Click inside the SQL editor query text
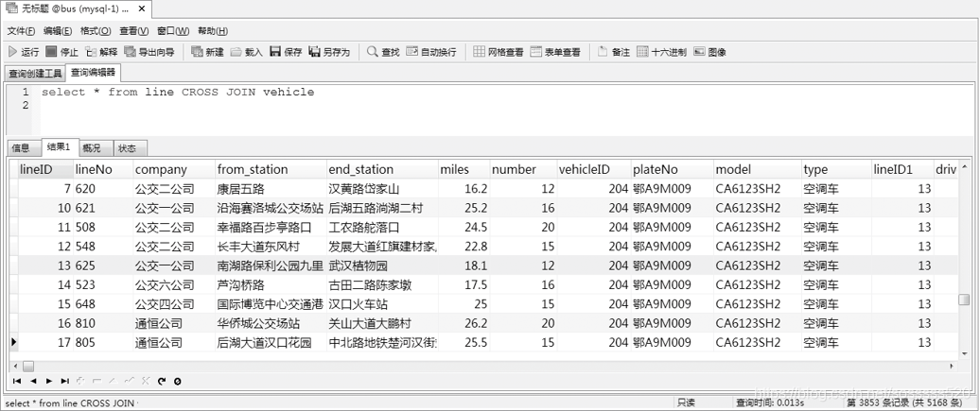Screen dimensions: 980x411 (178, 92)
